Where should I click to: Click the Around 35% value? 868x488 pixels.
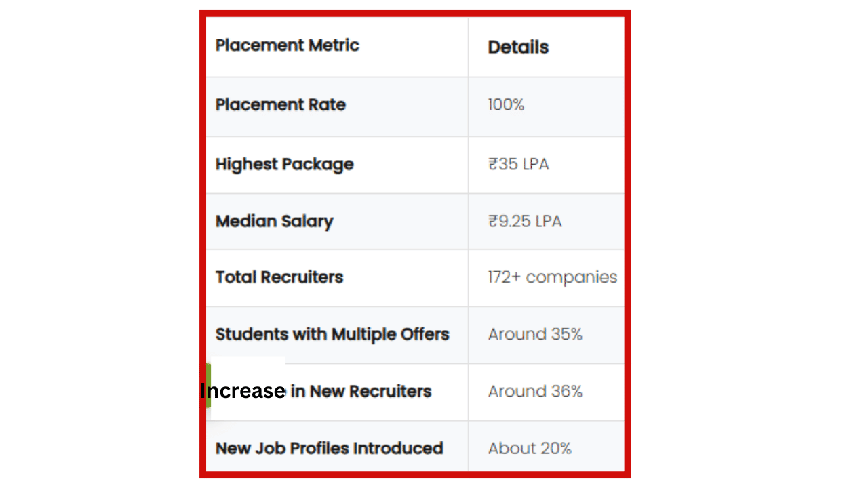535,334
